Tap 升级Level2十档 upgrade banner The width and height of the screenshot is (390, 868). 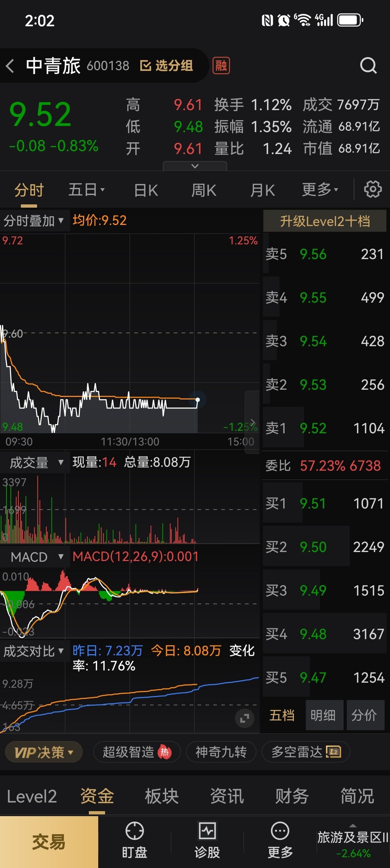325,221
